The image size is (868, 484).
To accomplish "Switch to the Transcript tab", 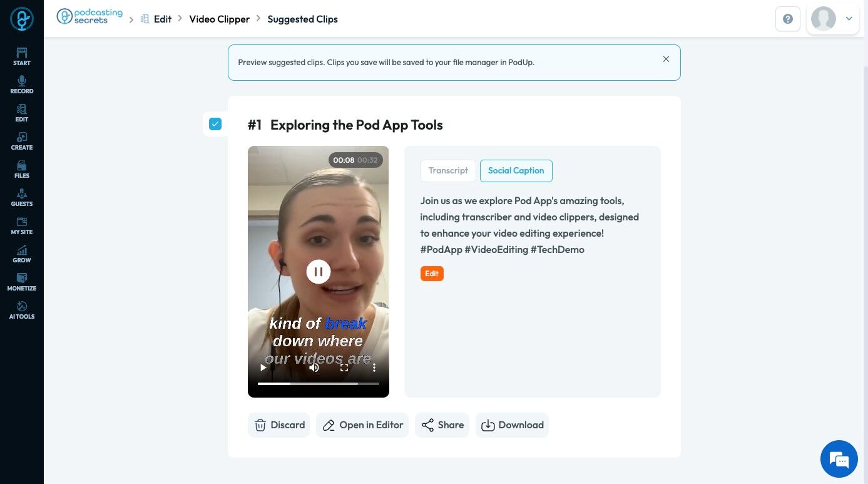I will (x=448, y=170).
